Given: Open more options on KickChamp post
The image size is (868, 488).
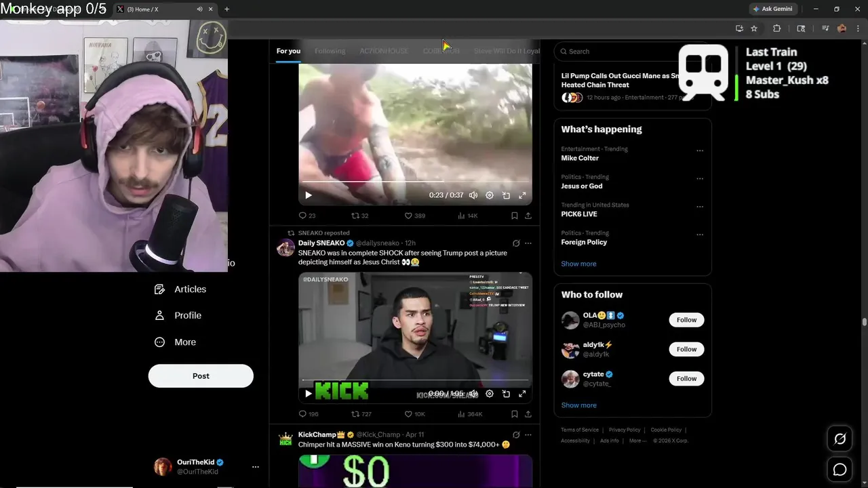Looking at the screenshot, I should tap(528, 435).
